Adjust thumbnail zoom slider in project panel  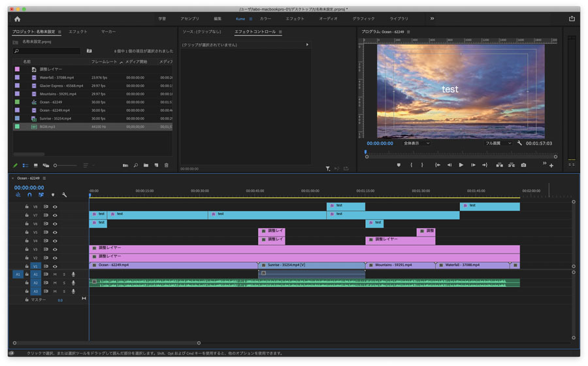click(55, 165)
